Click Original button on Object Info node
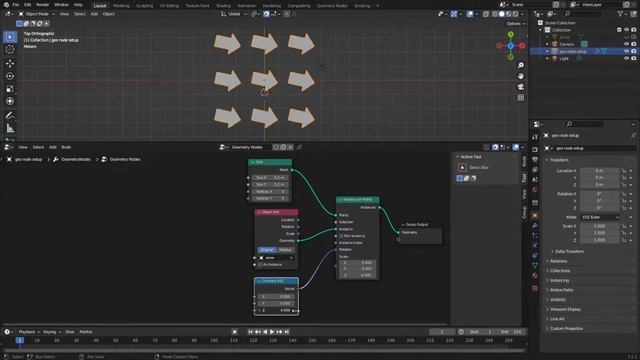Screen dimensions: 640x360 coord(267,250)
